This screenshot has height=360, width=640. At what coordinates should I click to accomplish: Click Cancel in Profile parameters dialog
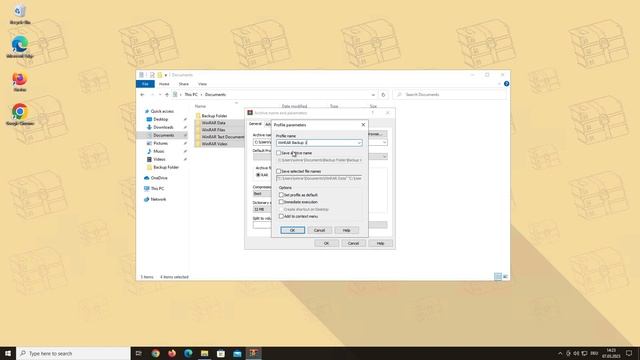tap(319, 230)
